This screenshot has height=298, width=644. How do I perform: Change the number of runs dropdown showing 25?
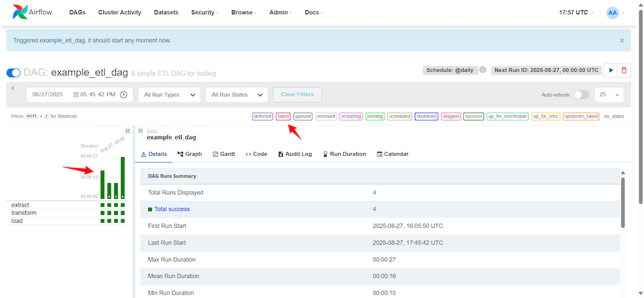(609, 95)
